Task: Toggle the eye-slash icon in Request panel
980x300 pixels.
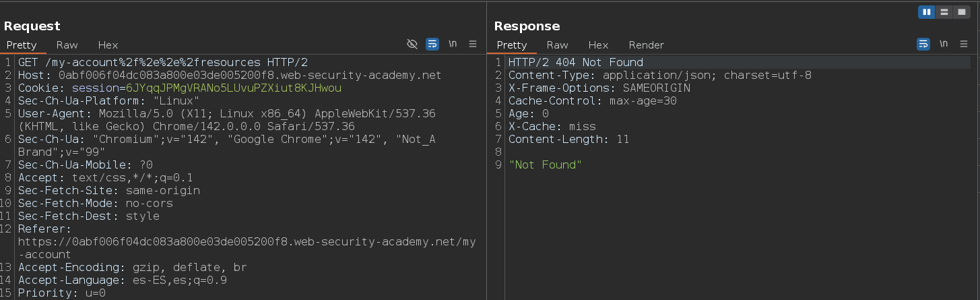Action: [412, 44]
